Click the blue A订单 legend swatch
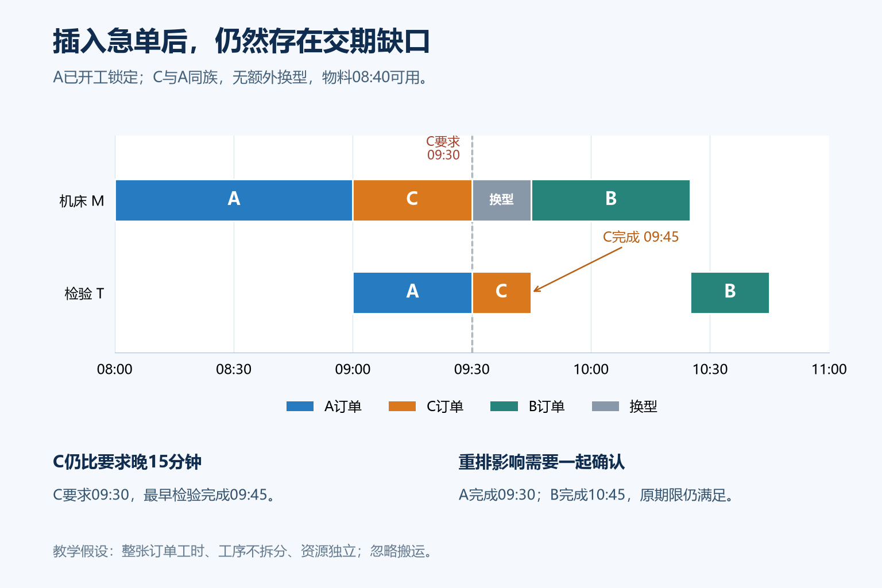This screenshot has height=588, width=882. 300,407
